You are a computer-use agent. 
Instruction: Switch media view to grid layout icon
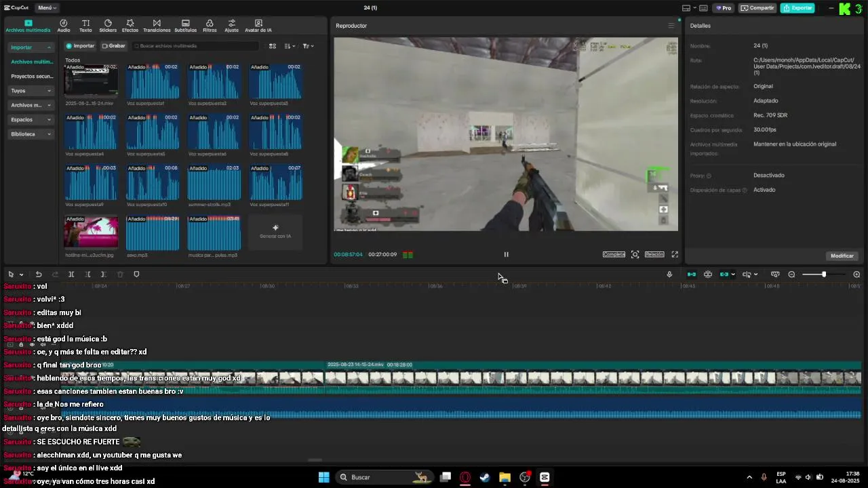pyautogui.click(x=273, y=46)
